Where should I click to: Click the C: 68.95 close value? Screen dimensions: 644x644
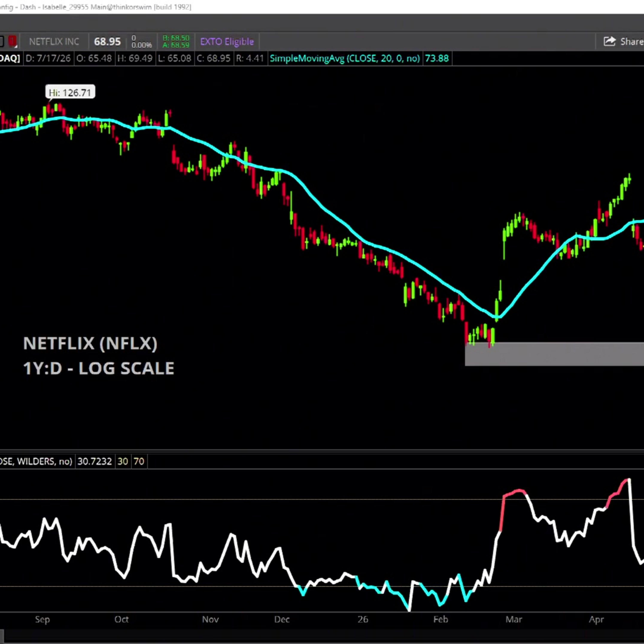[214, 59]
